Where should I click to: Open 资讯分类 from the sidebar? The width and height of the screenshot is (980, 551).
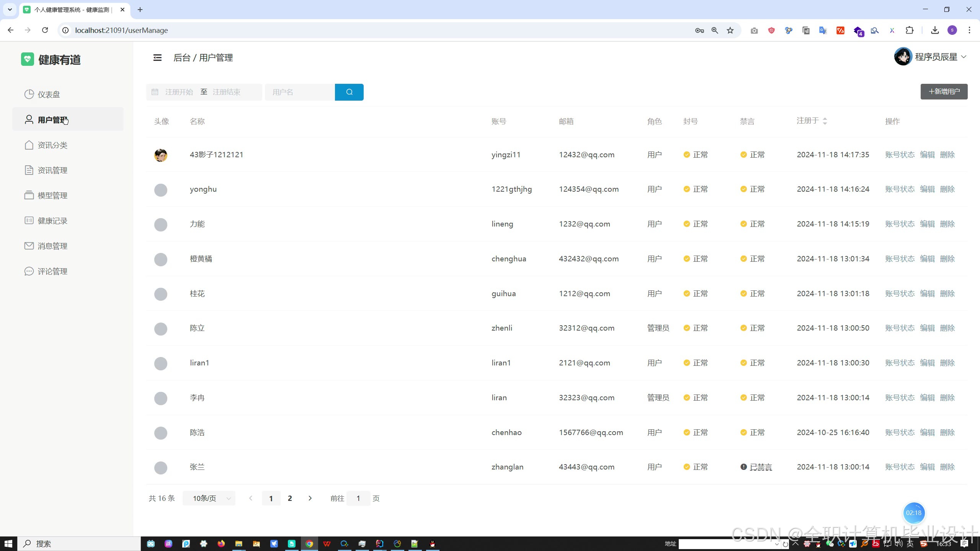pos(52,145)
